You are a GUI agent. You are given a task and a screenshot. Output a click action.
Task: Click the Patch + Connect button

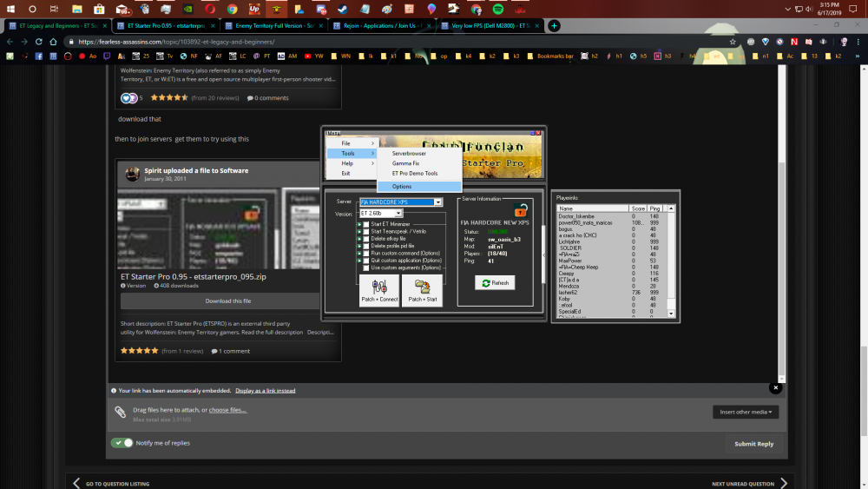coord(379,290)
